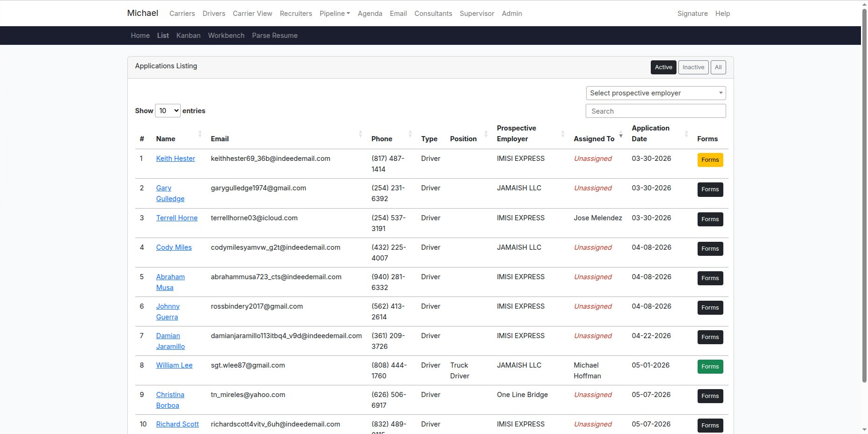Click email sgt.wlee87@gmail.com
868x434 pixels.
pos(248,365)
